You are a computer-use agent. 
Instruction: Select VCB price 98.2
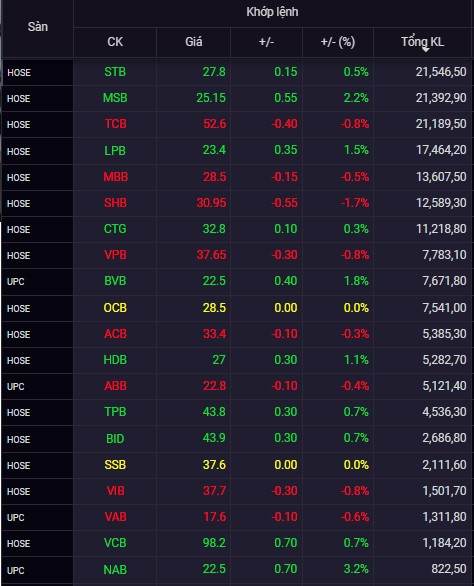214,543
